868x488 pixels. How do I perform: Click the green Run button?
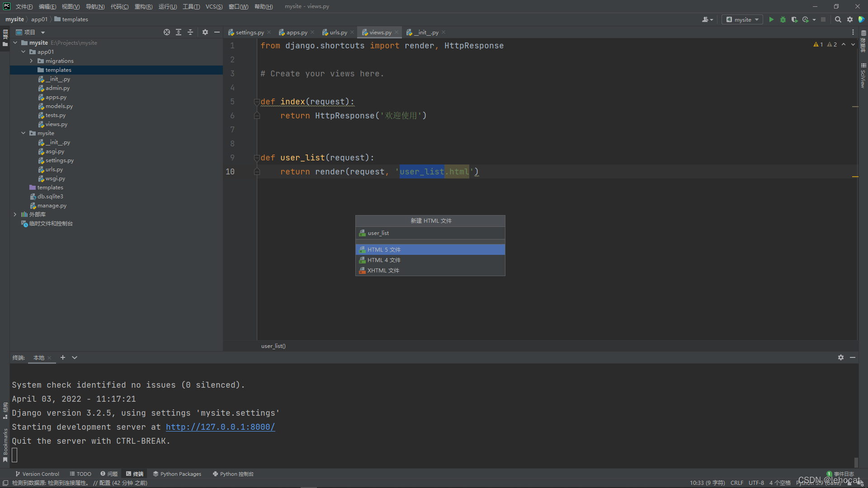coord(771,19)
